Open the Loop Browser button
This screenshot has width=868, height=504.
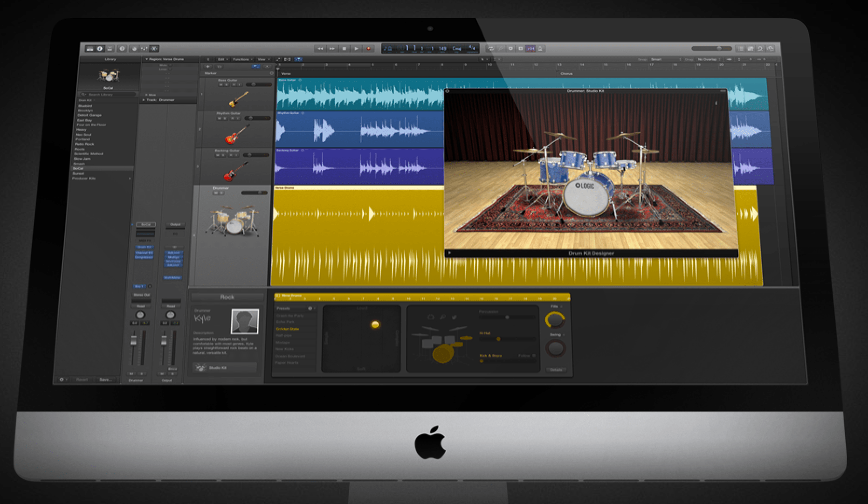coord(760,48)
